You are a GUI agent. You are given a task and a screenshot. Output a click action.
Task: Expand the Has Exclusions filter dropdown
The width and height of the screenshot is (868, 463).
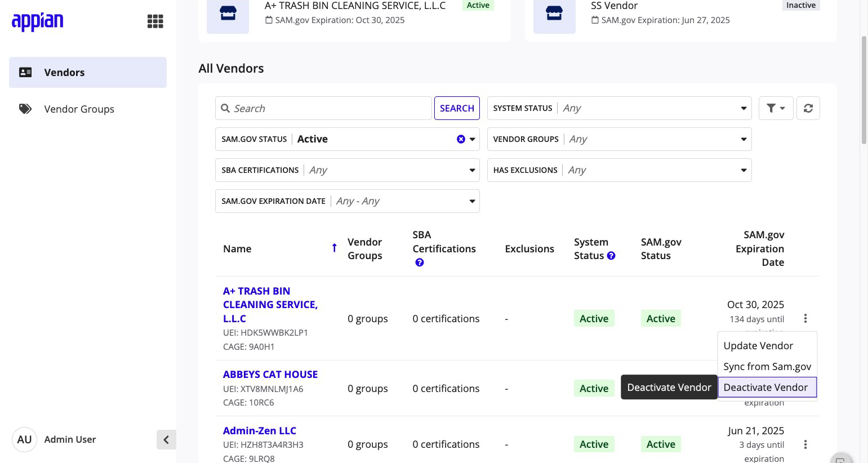point(619,170)
